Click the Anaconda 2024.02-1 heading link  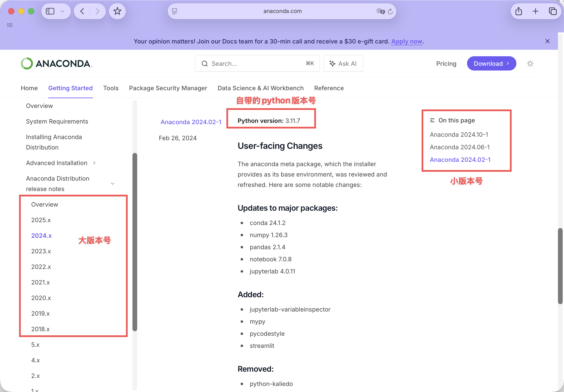point(191,122)
